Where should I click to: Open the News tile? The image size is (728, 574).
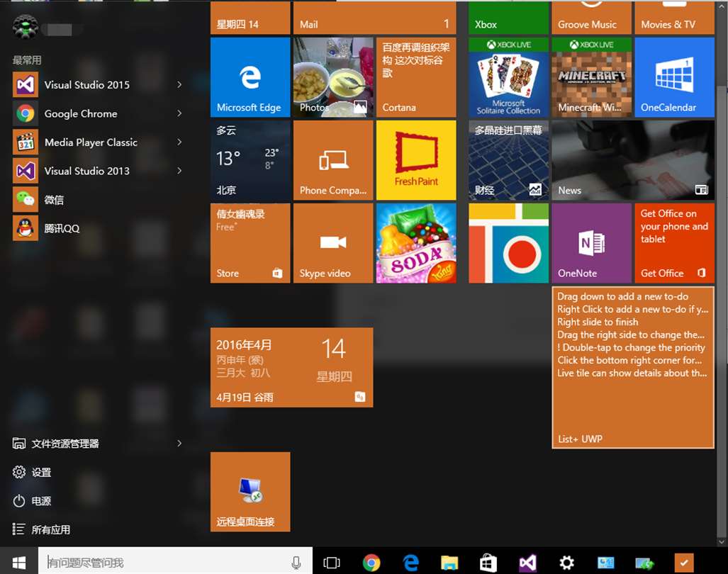click(633, 160)
